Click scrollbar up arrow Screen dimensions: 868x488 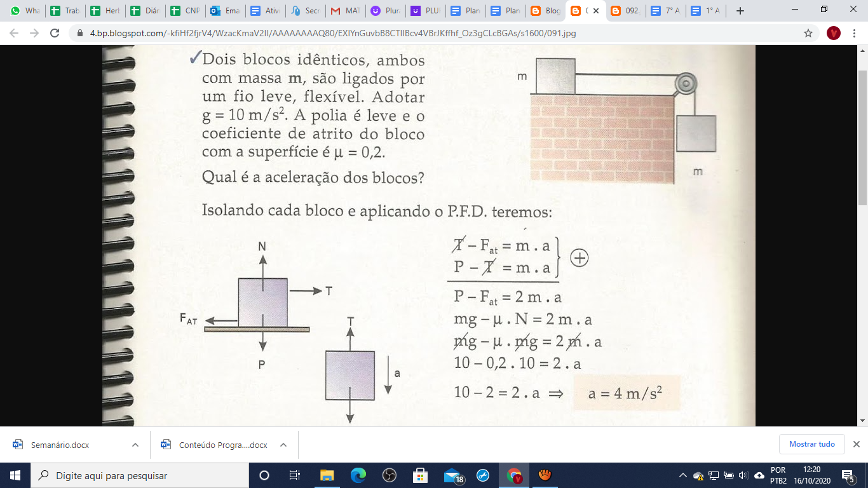coord(862,50)
